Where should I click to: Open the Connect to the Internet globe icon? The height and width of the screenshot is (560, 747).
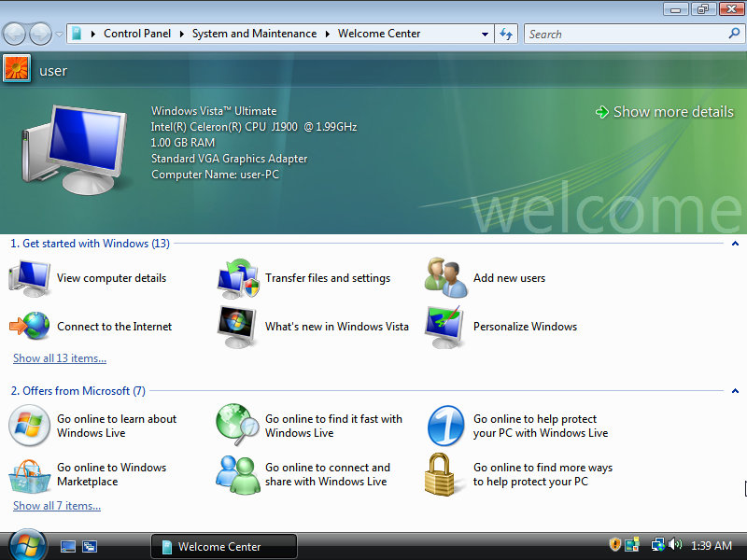click(x=29, y=327)
